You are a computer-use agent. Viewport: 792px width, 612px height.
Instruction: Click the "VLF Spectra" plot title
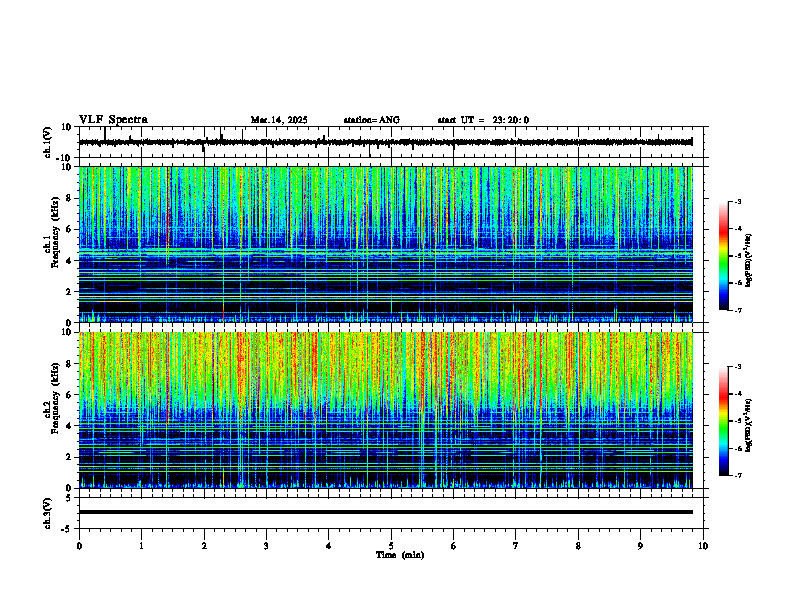pyautogui.click(x=113, y=120)
